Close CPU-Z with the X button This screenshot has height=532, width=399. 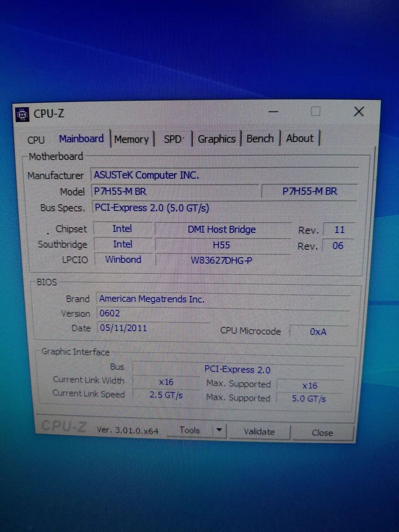tap(359, 111)
